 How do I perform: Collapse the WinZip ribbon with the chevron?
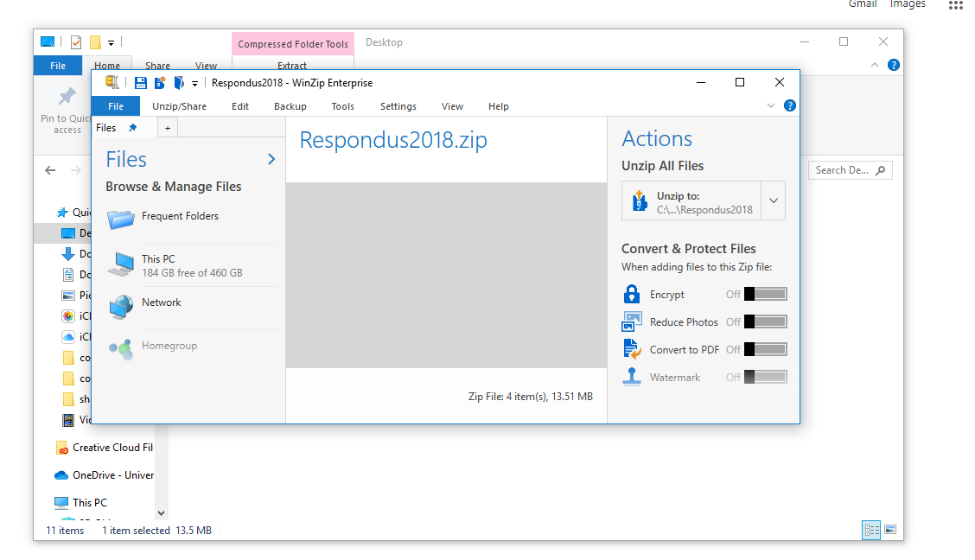coord(771,105)
